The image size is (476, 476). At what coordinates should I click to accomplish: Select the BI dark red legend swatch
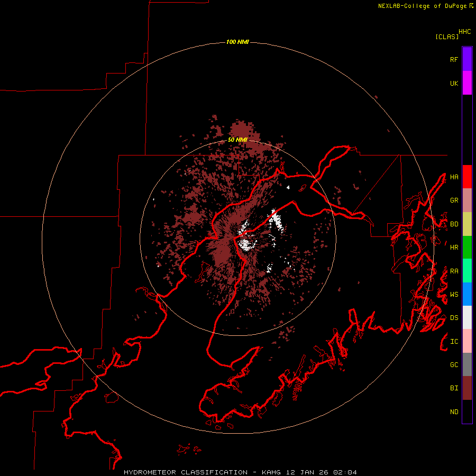(x=467, y=388)
